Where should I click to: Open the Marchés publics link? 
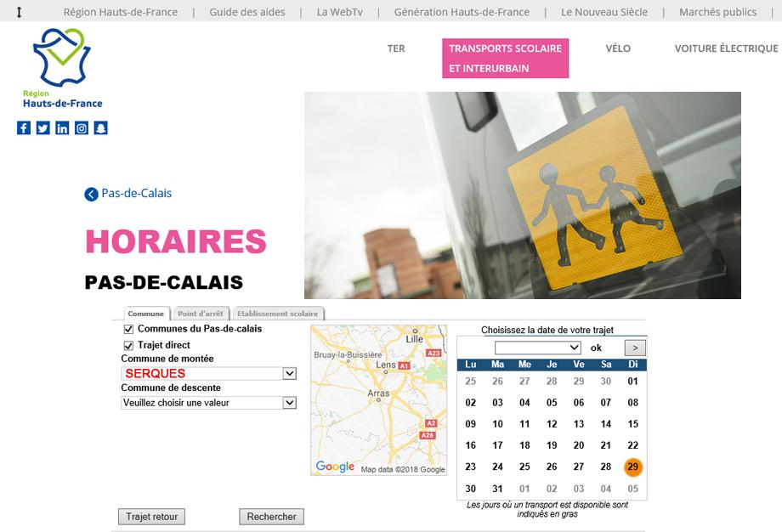coord(717,12)
